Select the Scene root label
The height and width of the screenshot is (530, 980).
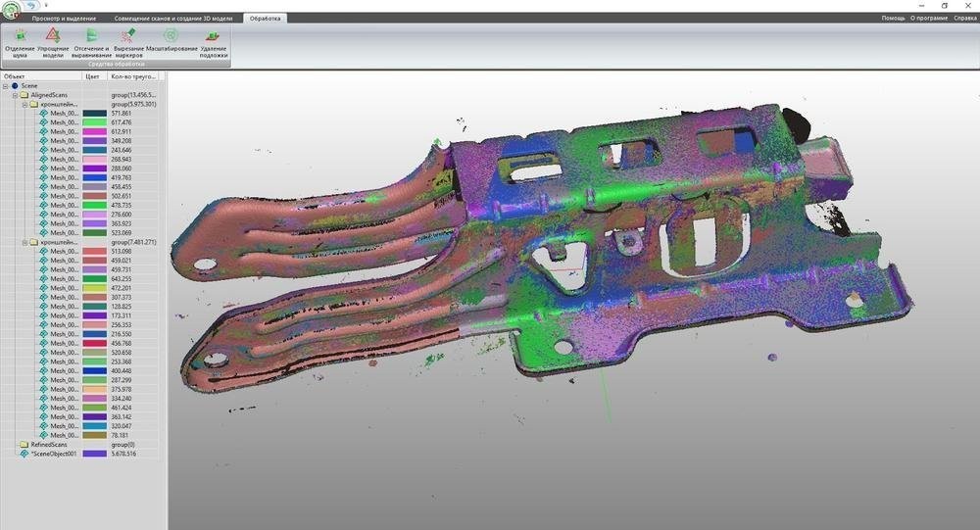click(29, 85)
